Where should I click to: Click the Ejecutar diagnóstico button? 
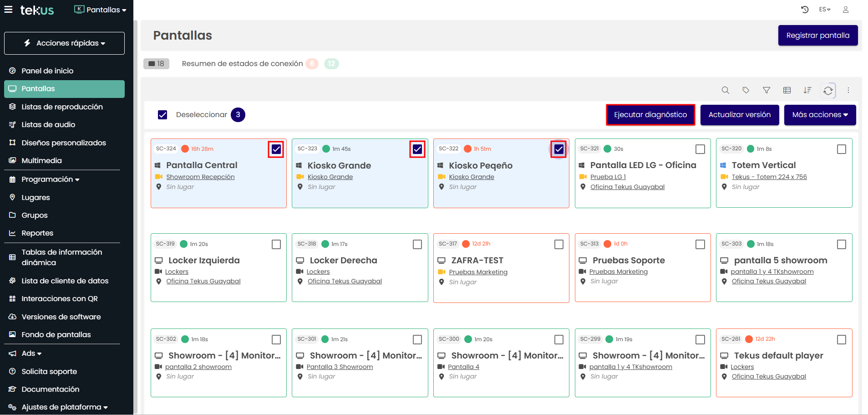click(x=650, y=115)
